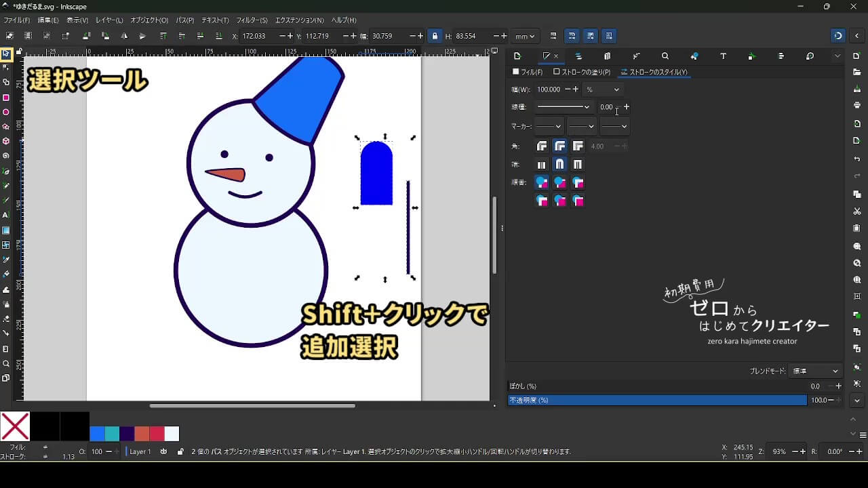Image resolution: width=868 pixels, height=488 pixels.
Task: Click the Undo arrow icon
Action: pyautogui.click(x=857, y=159)
